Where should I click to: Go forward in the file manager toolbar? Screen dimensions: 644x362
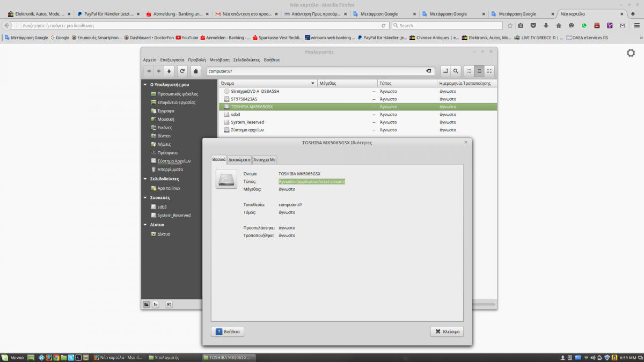tap(159, 71)
